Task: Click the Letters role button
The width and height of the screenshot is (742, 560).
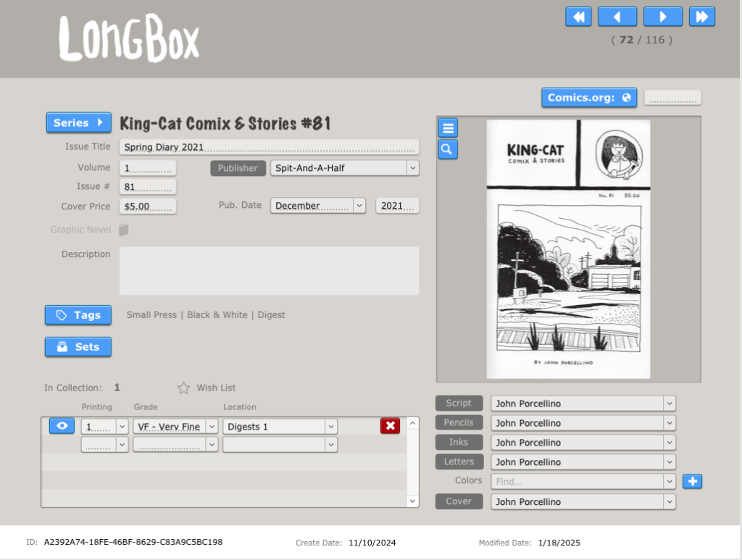Action: (459, 461)
